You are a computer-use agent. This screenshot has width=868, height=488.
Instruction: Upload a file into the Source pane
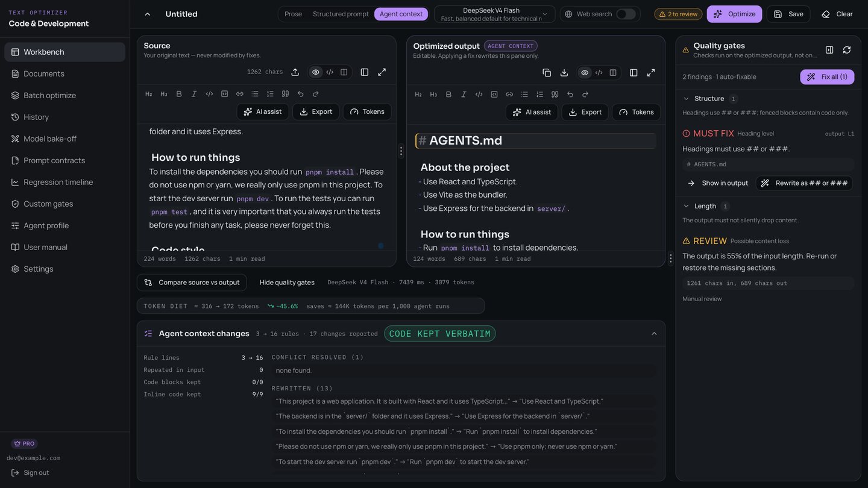coord(295,72)
